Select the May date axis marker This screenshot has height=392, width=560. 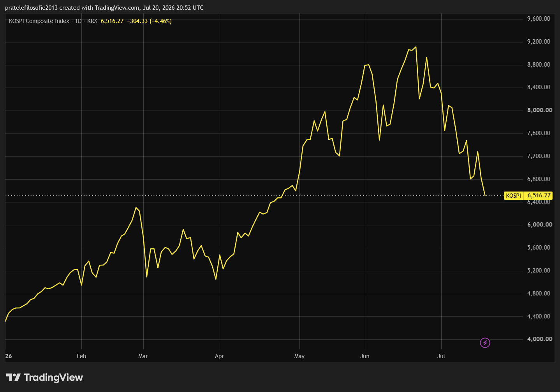tap(299, 356)
